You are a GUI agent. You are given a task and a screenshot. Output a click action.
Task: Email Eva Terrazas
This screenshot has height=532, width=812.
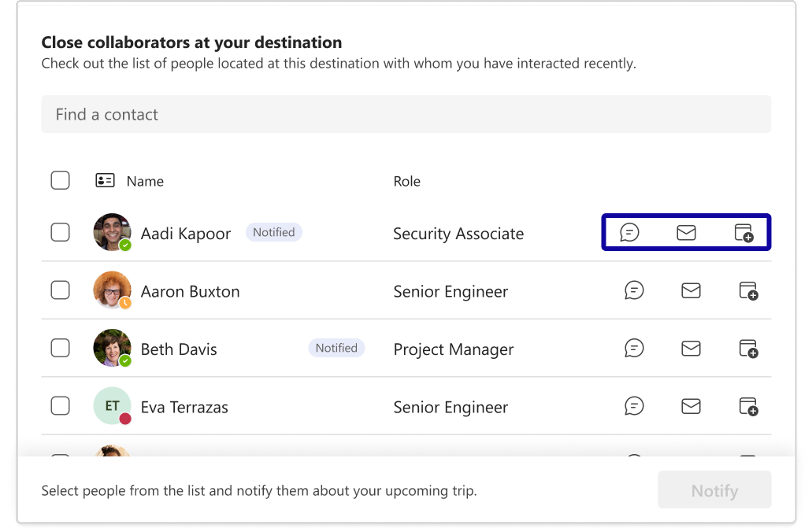pyautogui.click(x=691, y=407)
